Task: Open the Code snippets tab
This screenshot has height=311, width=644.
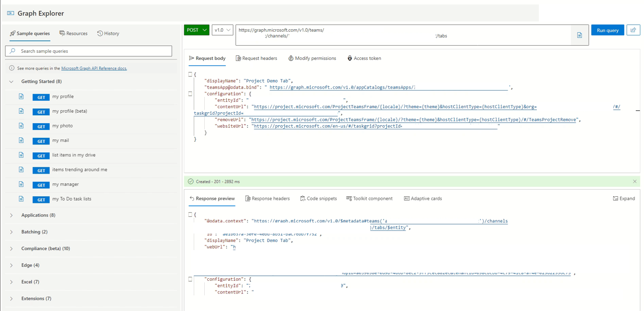Action: (318, 199)
